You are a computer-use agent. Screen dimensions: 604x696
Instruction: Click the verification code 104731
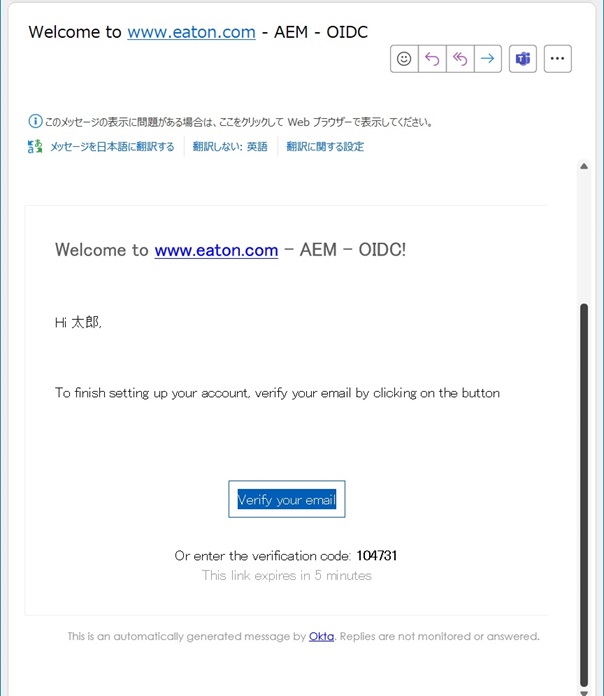(377, 556)
